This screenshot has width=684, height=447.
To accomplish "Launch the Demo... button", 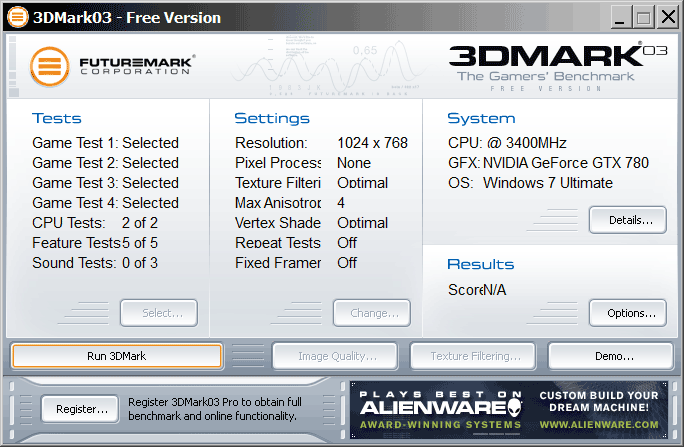I will [x=610, y=356].
